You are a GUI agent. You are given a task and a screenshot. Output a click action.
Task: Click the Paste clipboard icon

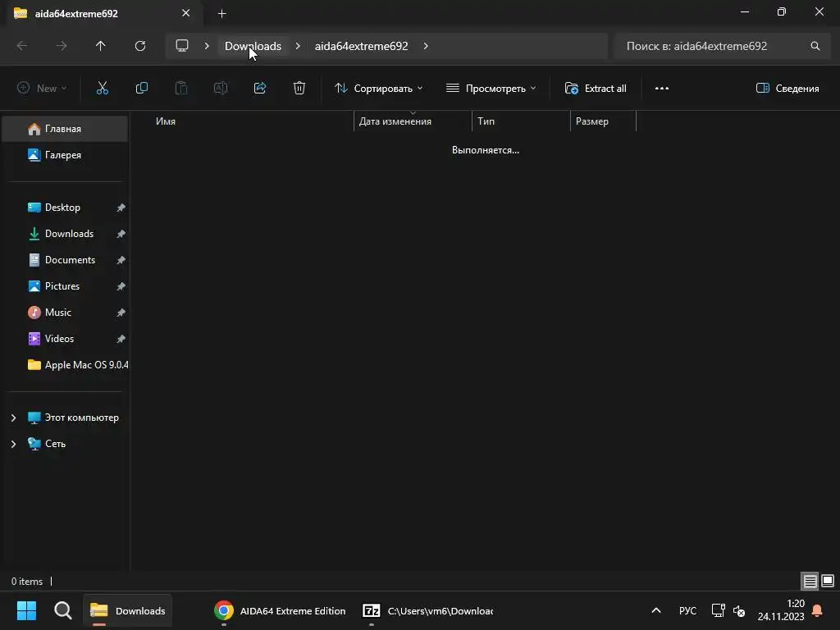coord(181,88)
